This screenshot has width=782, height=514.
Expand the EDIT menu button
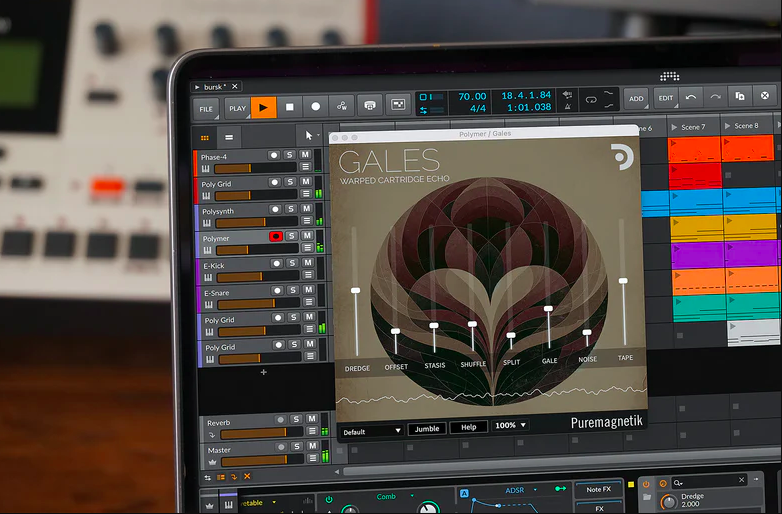(x=666, y=98)
